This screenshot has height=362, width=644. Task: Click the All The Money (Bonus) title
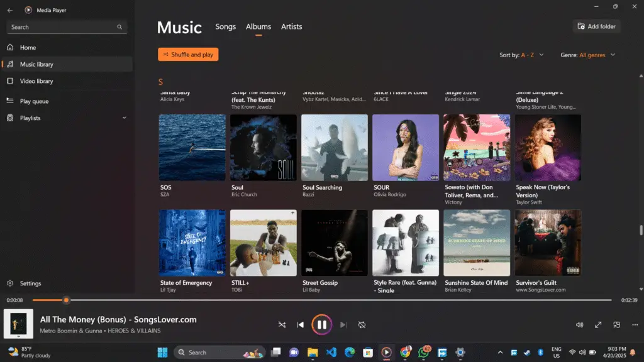(x=118, y=319)
